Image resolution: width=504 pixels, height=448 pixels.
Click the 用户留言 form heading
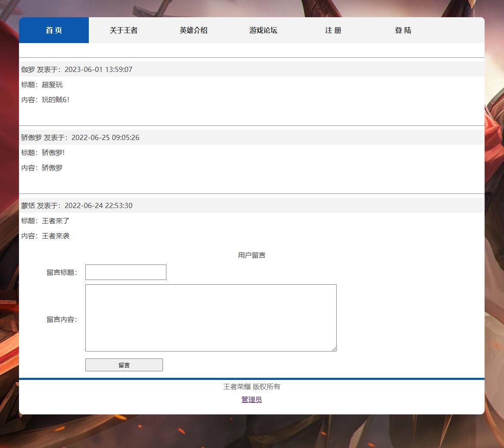point(252,255)
